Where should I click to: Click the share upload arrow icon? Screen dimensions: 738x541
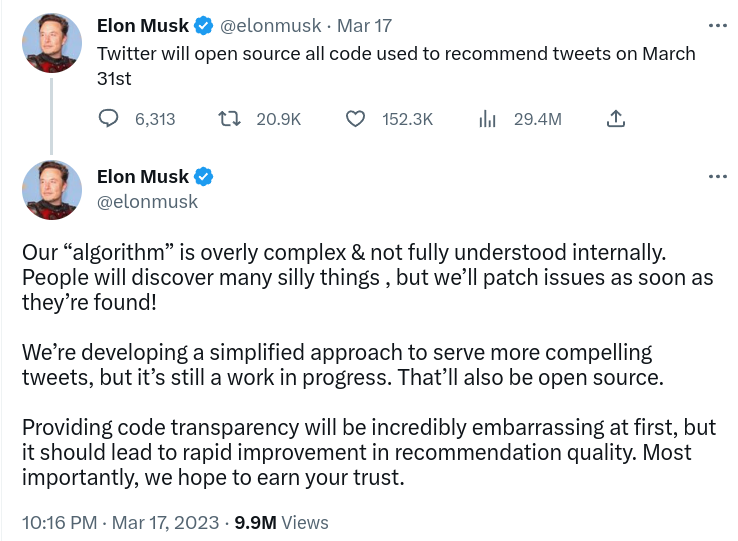pos(615,119)
